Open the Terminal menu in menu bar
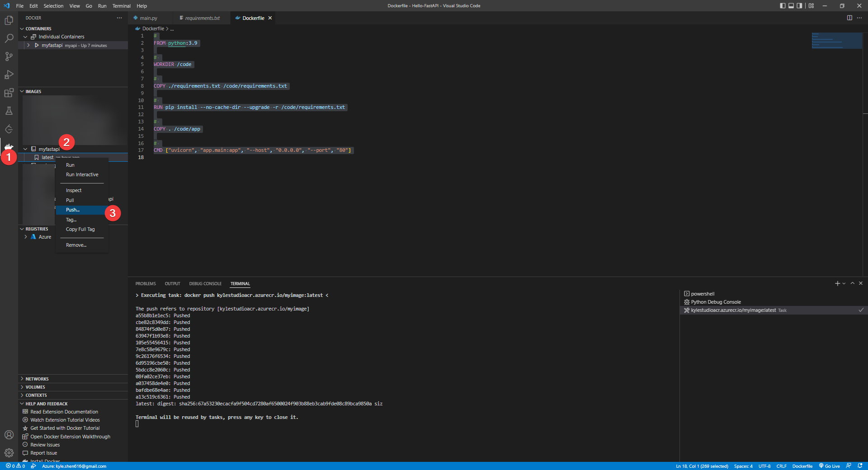 (x=121, y=6)
